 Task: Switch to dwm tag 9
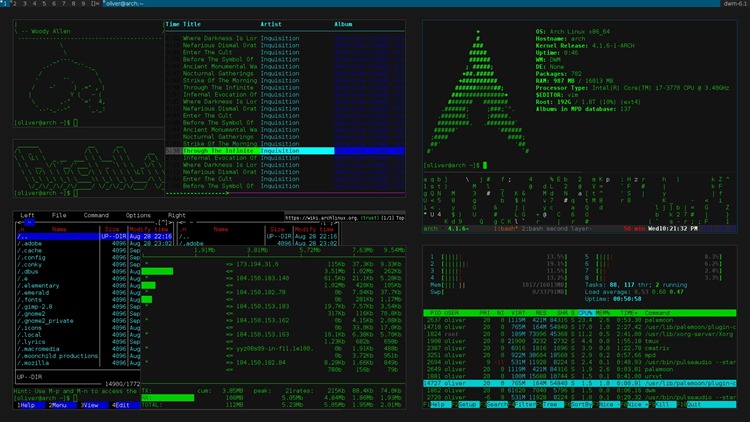(83, 3)
